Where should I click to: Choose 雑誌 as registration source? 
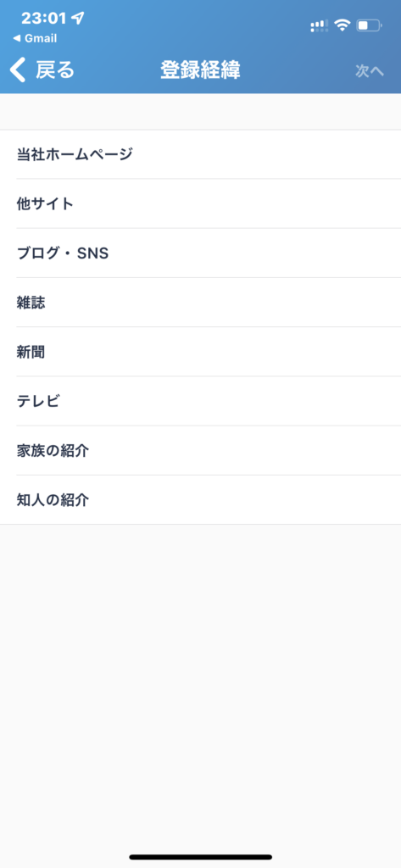(200, 303)
